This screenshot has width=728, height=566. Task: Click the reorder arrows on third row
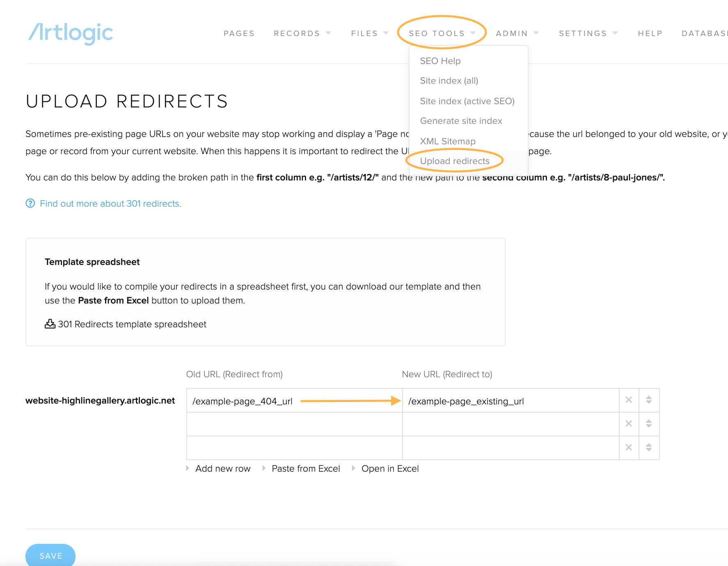[649, 447]
